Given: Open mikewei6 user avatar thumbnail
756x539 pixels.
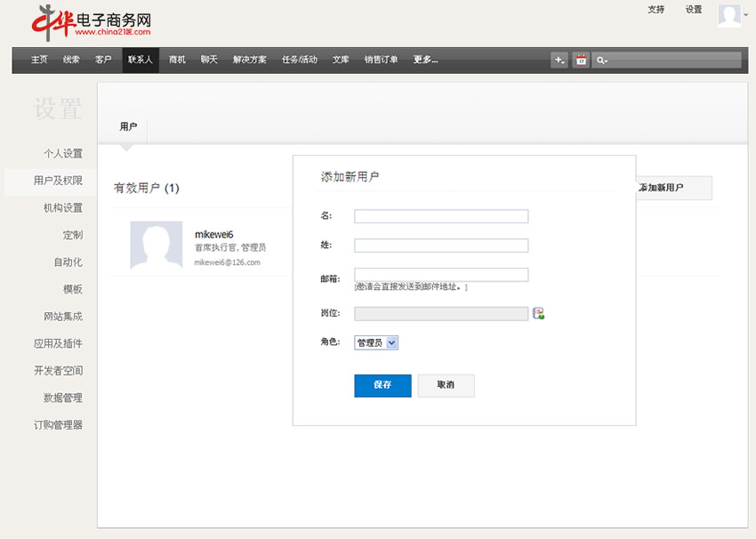Looking at the screenshot, I should point(156,245).
